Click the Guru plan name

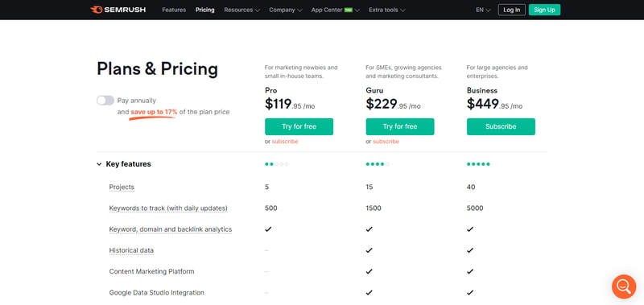pyautogui.click(x=374, y=90)
